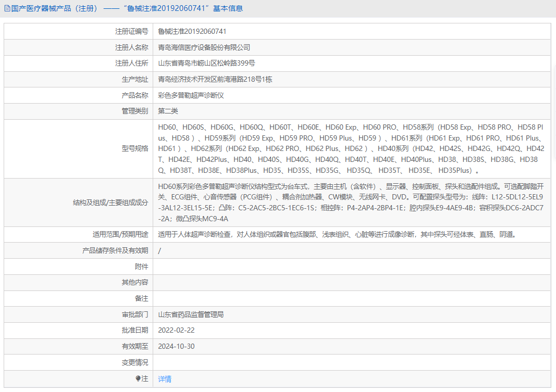Click the registrant name 青岛海信医疗设备股份有限公司

(x=206, y=47)
